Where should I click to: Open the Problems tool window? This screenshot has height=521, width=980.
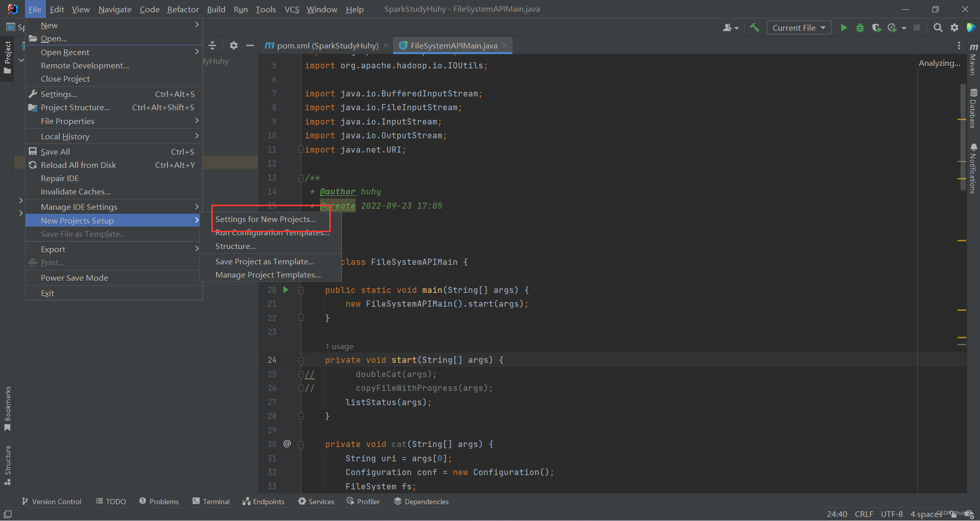point(159,502)
